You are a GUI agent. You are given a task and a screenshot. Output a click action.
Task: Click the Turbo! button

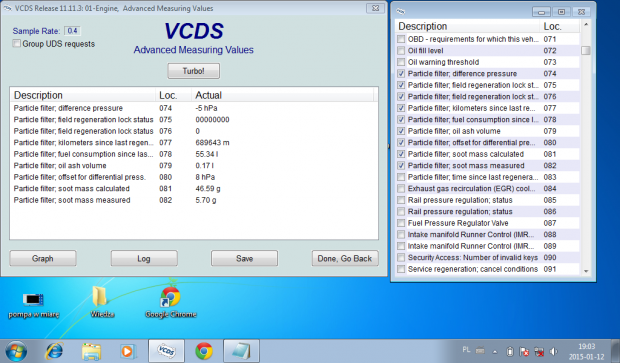(x=193, y=71)
